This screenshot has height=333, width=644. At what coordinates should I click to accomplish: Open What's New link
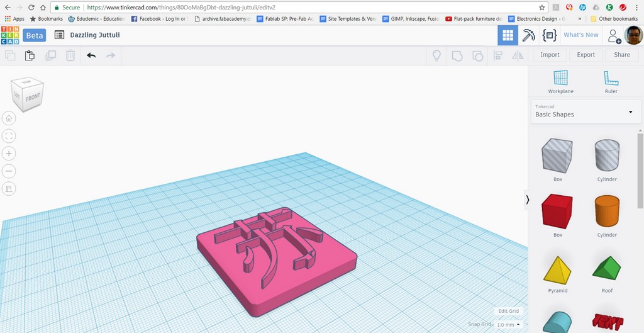580,35
